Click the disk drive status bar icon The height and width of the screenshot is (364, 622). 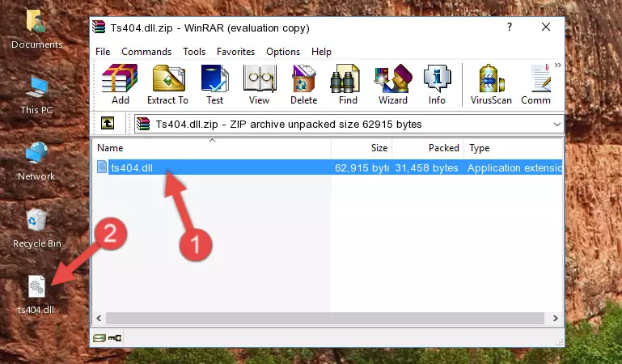(99, 338)
